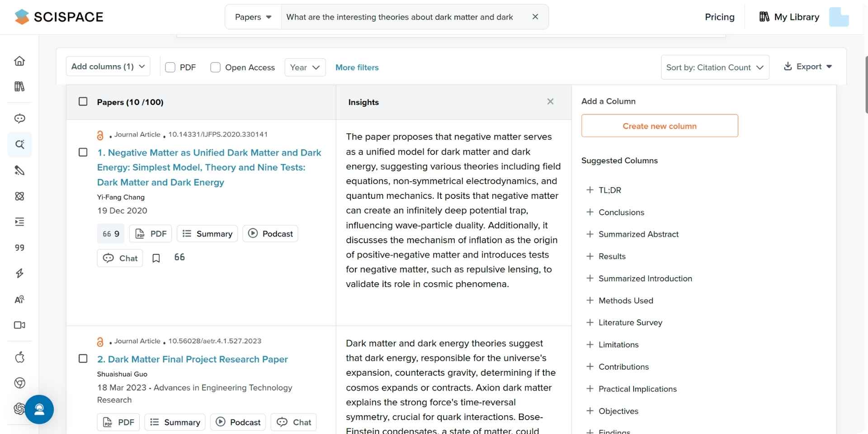Open the Home icon in sidebar
The height and width of the screenshot is (434, 868).
(x=19, y=61)
